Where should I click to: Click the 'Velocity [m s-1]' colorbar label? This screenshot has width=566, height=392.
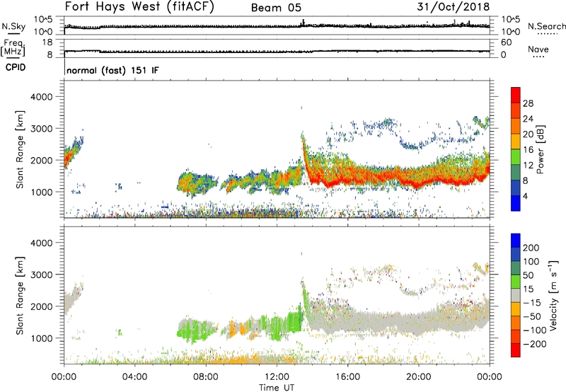tap(553, 295)
